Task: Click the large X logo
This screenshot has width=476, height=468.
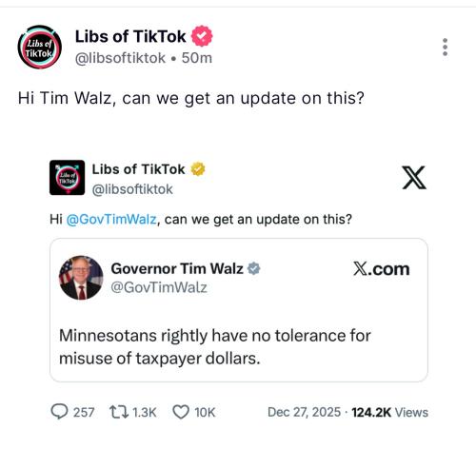Action: pos(414,178)
